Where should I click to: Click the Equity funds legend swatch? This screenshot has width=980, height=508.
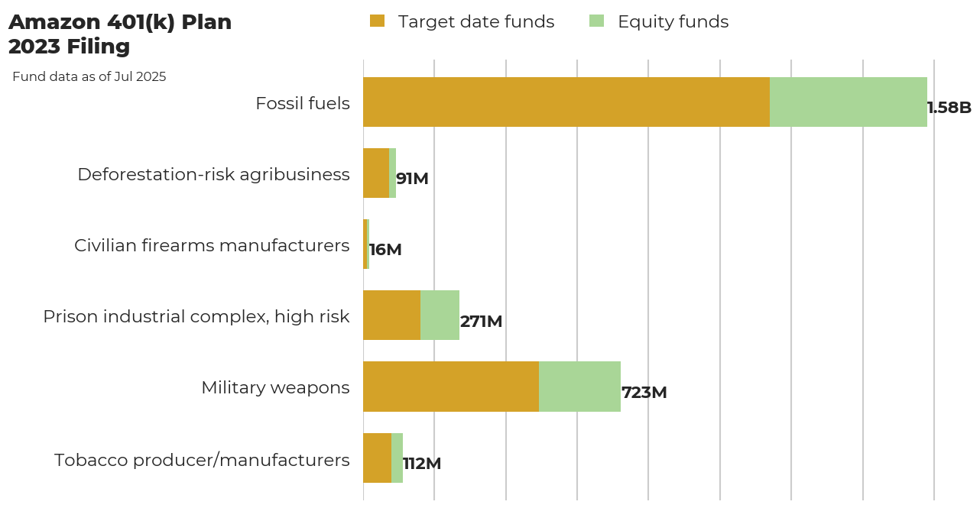[x=597, y=21]
